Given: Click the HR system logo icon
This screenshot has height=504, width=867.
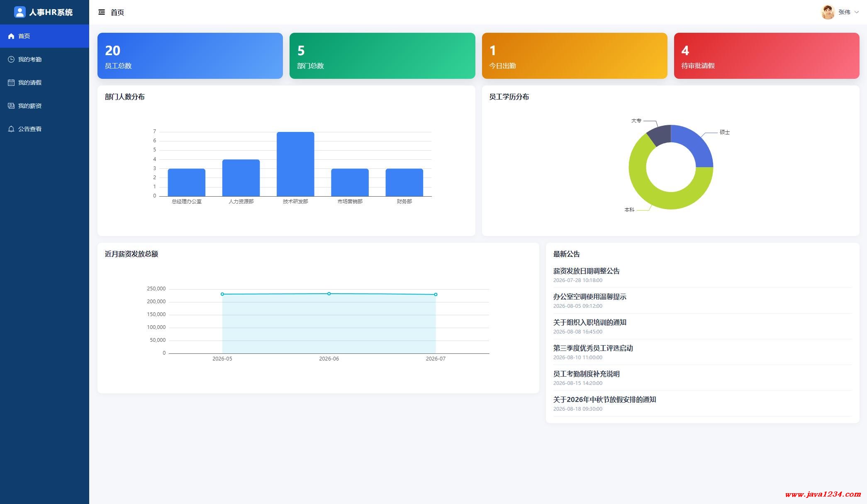Looking at the screenshot, I should coord(20,12).
